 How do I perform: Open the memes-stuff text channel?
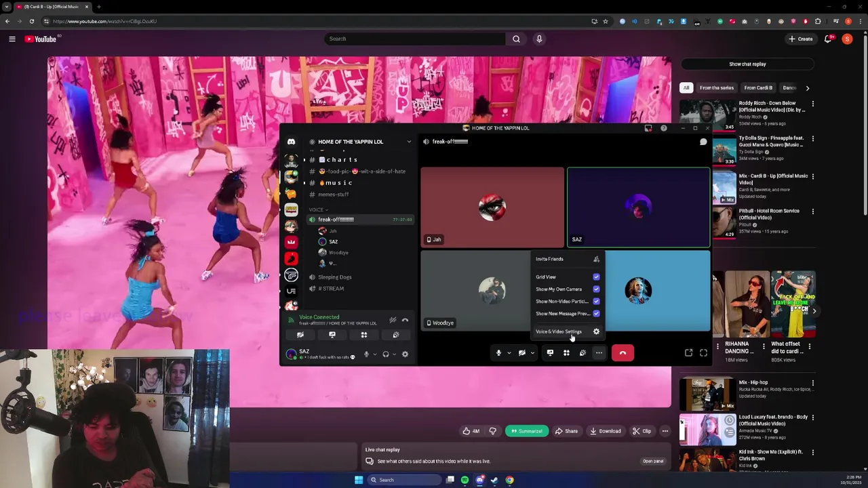point(333,195)
